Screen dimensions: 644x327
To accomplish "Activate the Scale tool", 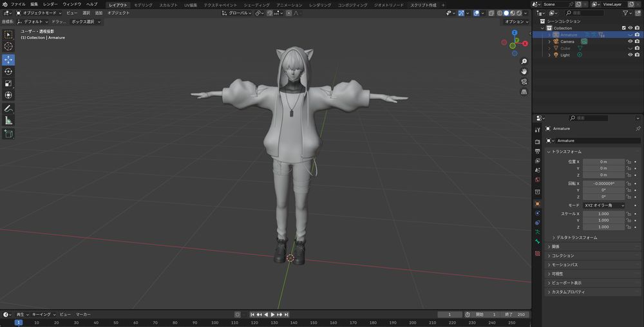I will (x=8, y=83).
